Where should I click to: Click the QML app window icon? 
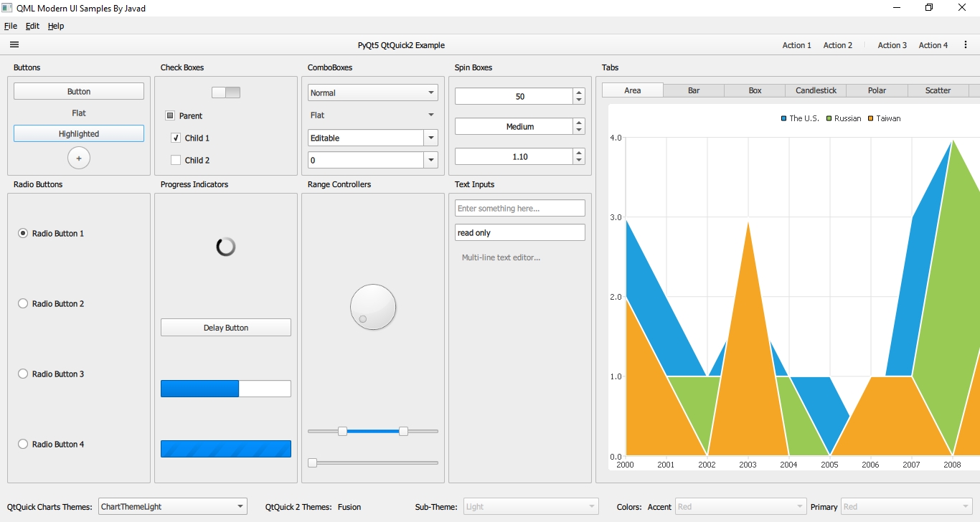coord(7,7)
